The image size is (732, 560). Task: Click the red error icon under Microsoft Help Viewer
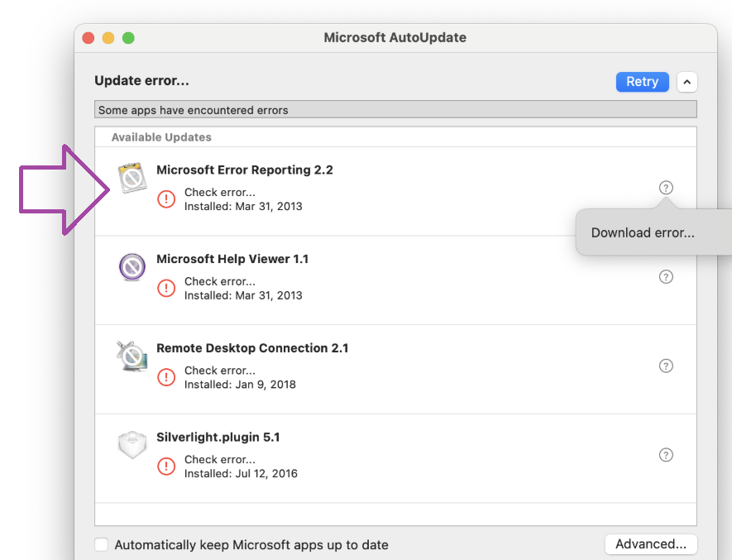[166, 288]
